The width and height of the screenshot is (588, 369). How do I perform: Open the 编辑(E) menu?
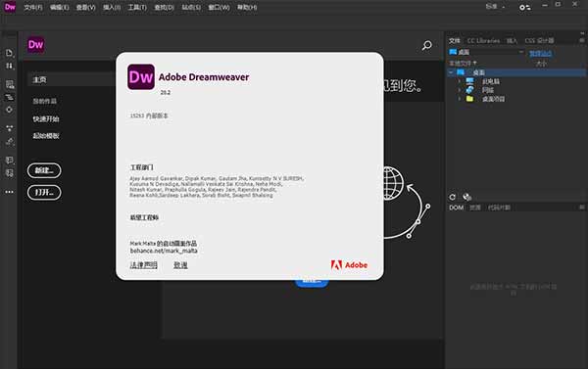pos(59,7)
